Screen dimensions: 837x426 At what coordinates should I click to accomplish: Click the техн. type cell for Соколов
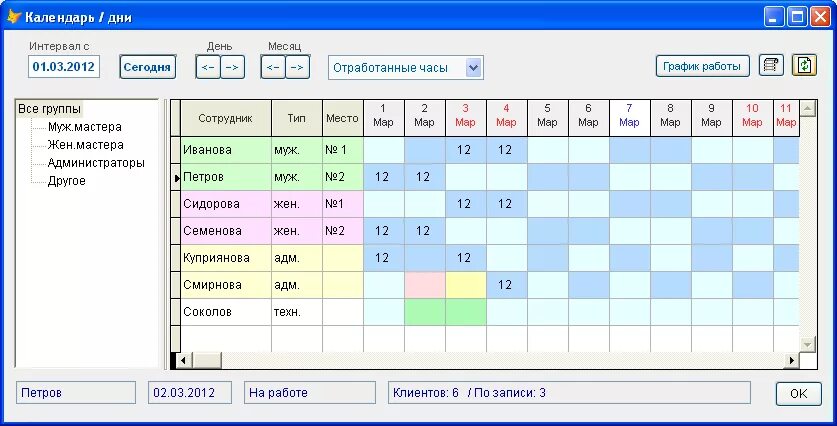coord(297,312)
